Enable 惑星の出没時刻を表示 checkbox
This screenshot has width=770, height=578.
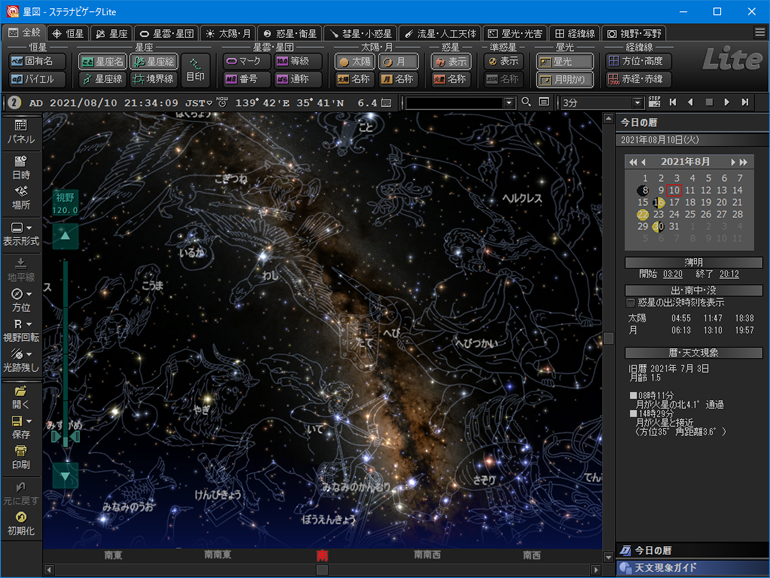pos(630,303)
